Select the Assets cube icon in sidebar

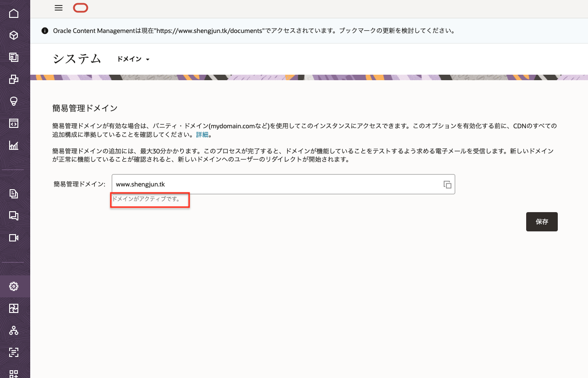coord(15,34)
